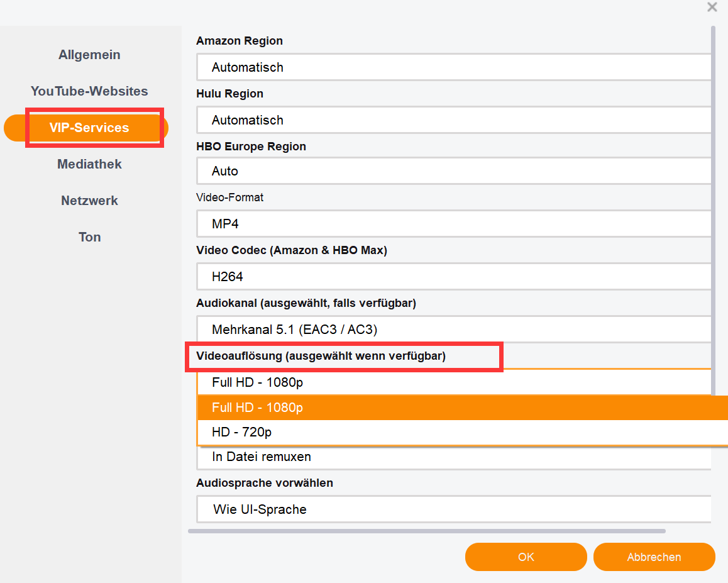The image size is (728, 583).
Task: Expand the Hulu Region dropdown
Action: coord(454,120)
